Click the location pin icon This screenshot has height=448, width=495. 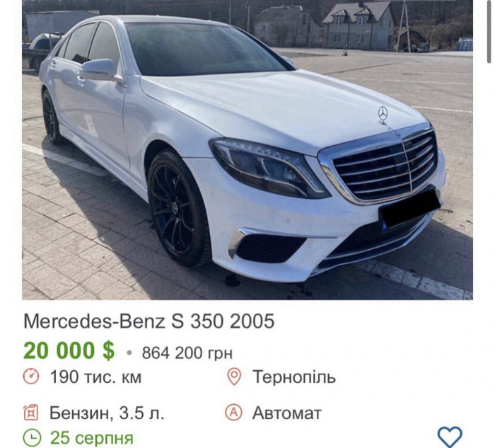pos(234,377)
